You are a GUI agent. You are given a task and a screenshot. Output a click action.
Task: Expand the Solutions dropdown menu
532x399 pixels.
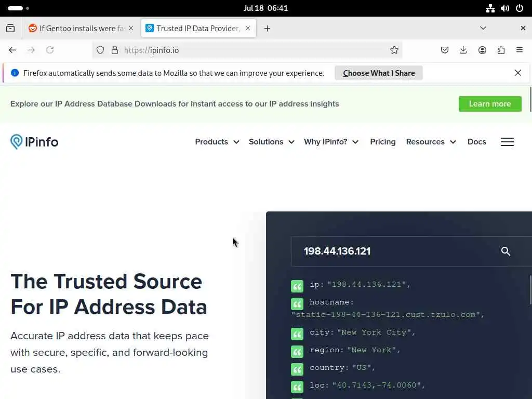(272, 142)
